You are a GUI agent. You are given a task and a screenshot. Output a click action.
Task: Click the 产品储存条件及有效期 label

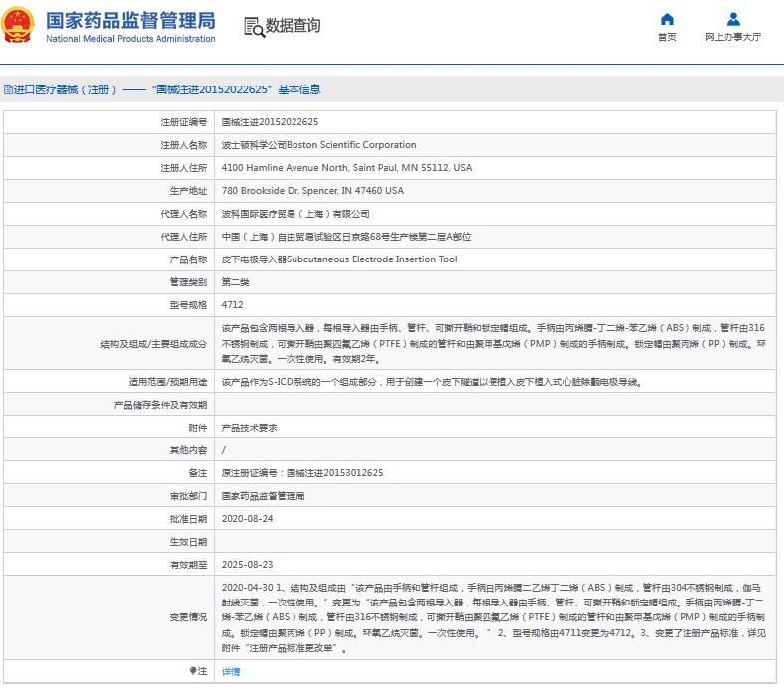point(160,405)
